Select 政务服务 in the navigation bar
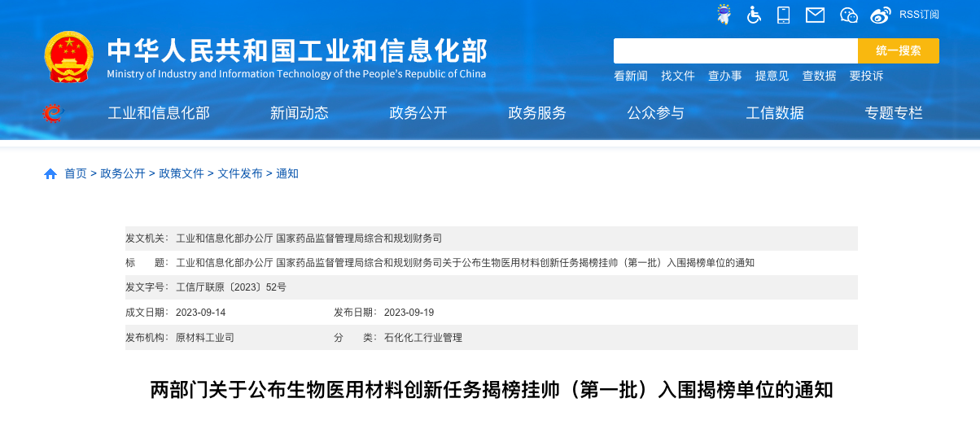This screenshot has height=429, width=980. coord(537,113)
